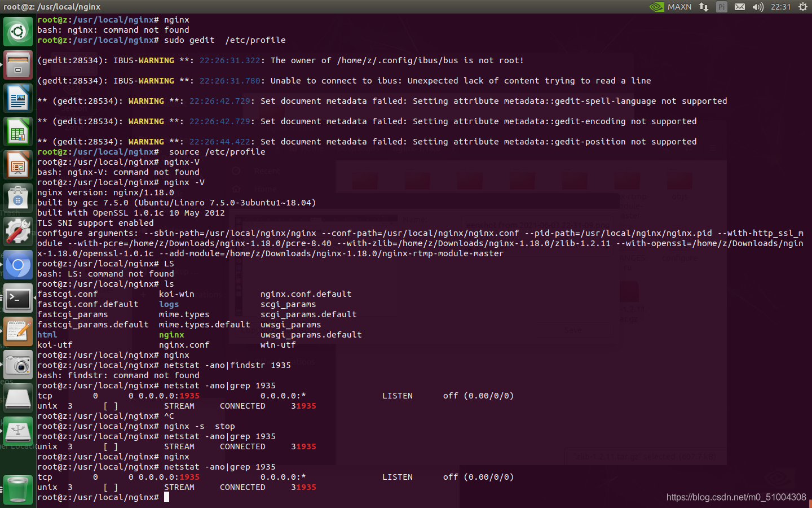Click the NVIDIA MAXN power mode indicator
Screen dimensions: 812x508
(670, 7)
